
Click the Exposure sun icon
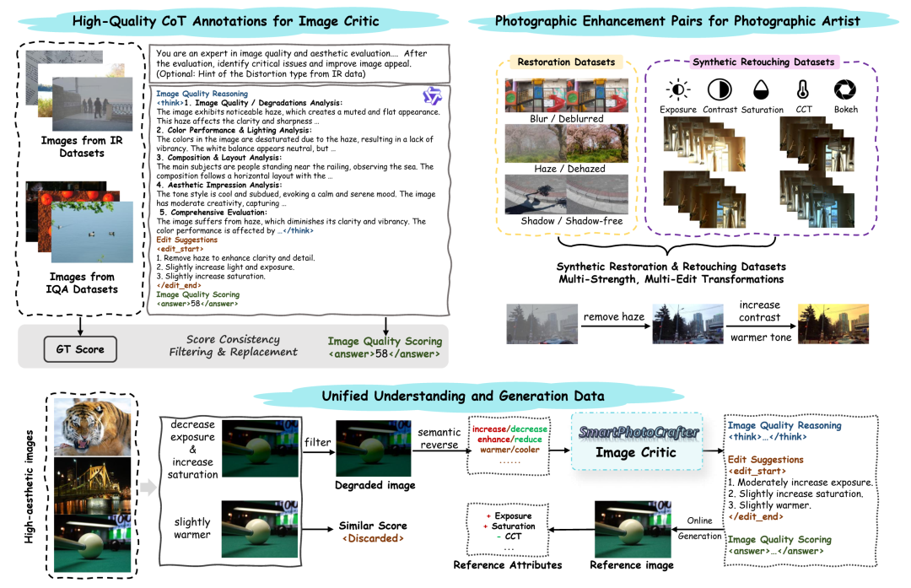pos(677,90)
